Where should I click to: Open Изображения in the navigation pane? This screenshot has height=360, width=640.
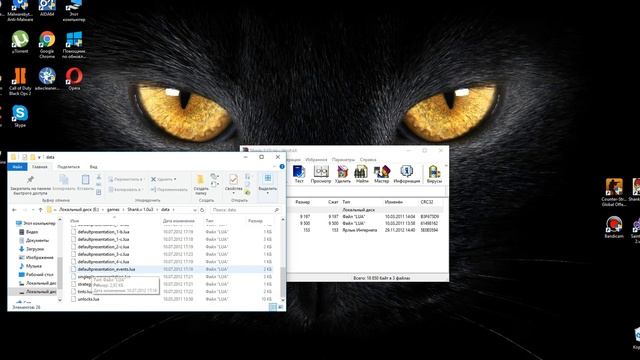pos(36,258)
